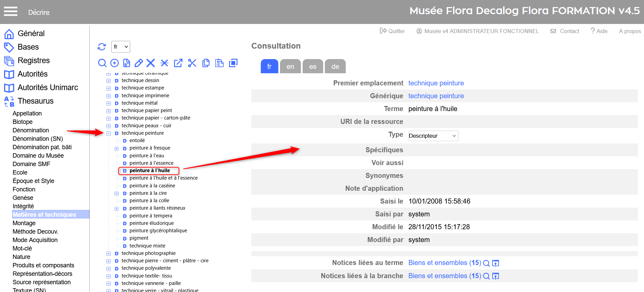Click the Quitter link
This screenshot has width=644, height=292.
pyautogui.click(x=392, y=31)
